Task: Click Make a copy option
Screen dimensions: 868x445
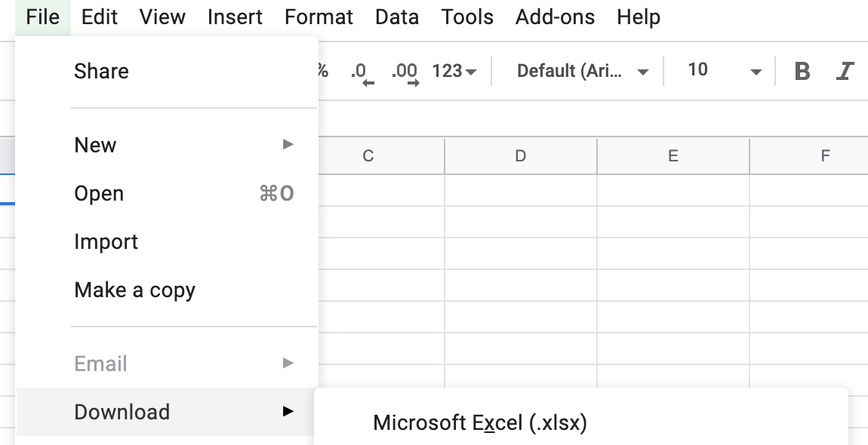Action: pyautogui.click(x=134, y=290)
